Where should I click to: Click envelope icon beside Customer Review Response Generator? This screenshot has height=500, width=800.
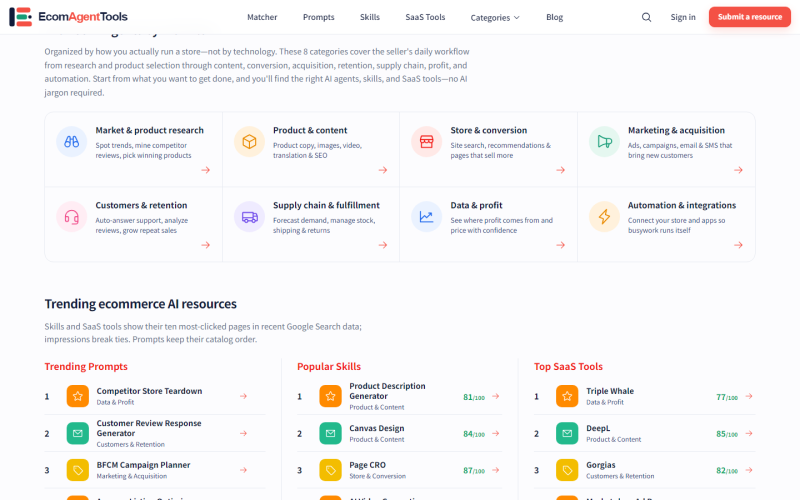point(78,433)
